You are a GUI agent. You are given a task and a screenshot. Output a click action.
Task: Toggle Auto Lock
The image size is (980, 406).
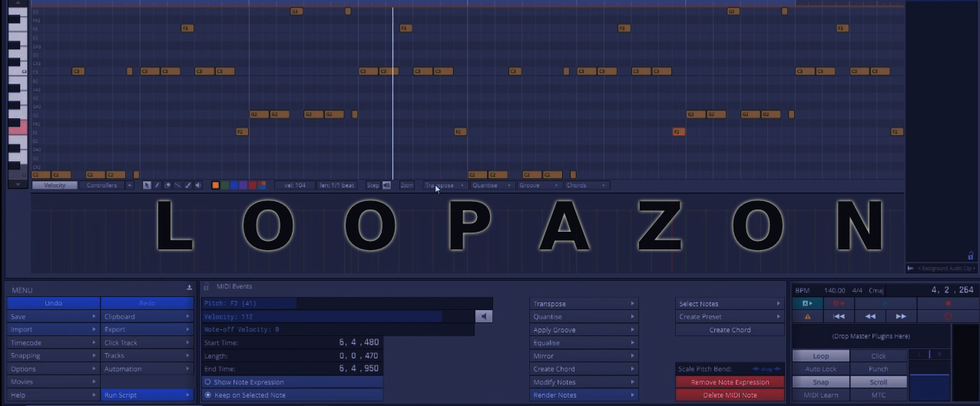point(821,369)
